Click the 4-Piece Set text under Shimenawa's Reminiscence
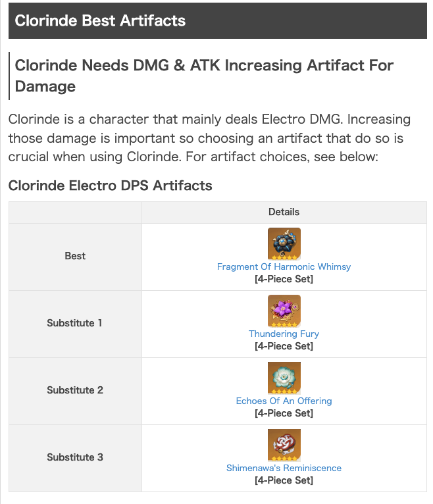 [x=284, y=480]
